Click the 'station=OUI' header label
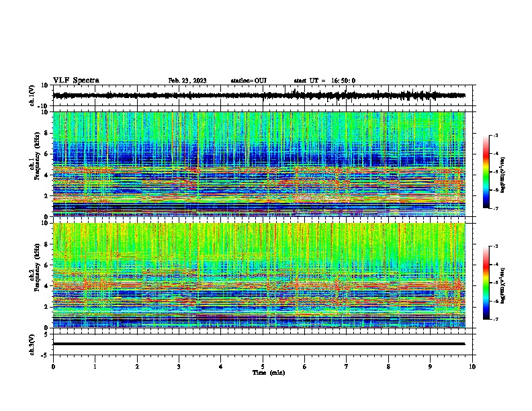532x411 pixels. pyautogui.click(x=249, y=81)
